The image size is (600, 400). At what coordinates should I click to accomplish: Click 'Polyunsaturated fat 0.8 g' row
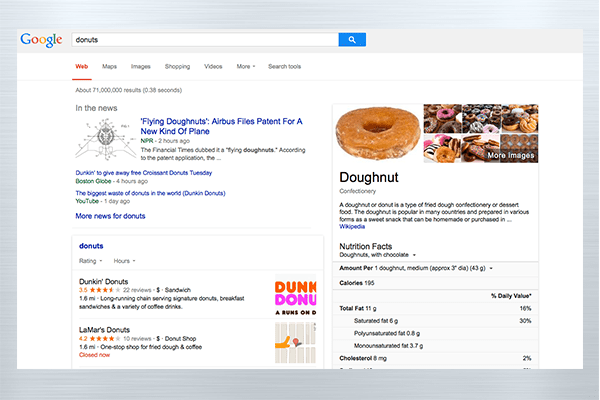(435, 333)
